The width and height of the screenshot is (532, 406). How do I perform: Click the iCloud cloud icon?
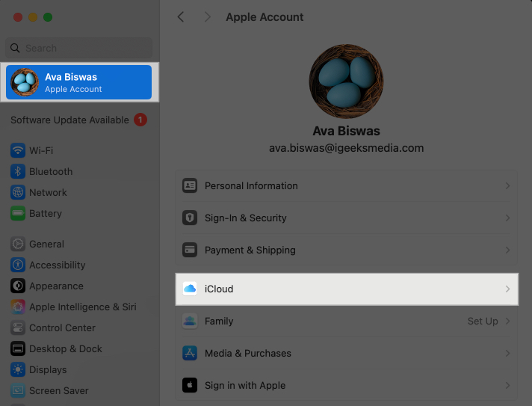tap(190, 289)
